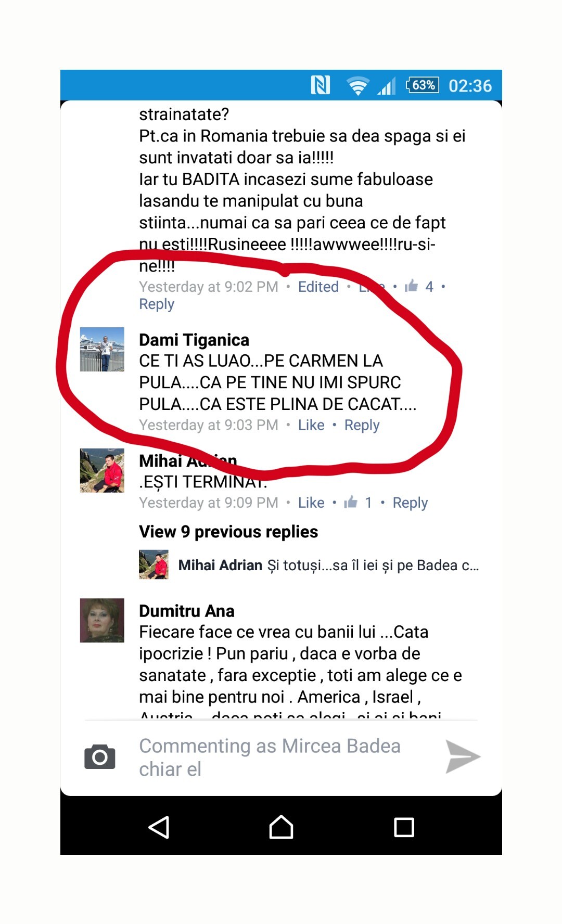This screenshot has height=924, width=562.
Task: Open the Edited history link
Action: click(318, 287)
